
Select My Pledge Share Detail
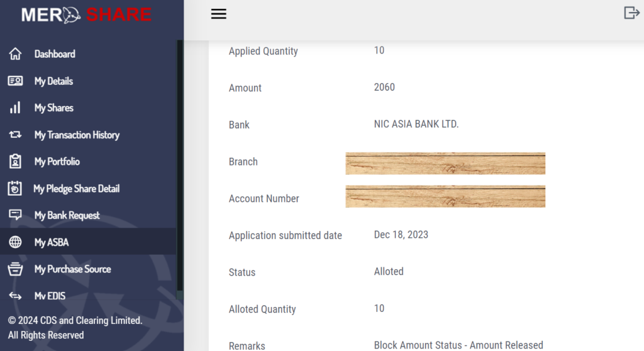click(76, 189)
